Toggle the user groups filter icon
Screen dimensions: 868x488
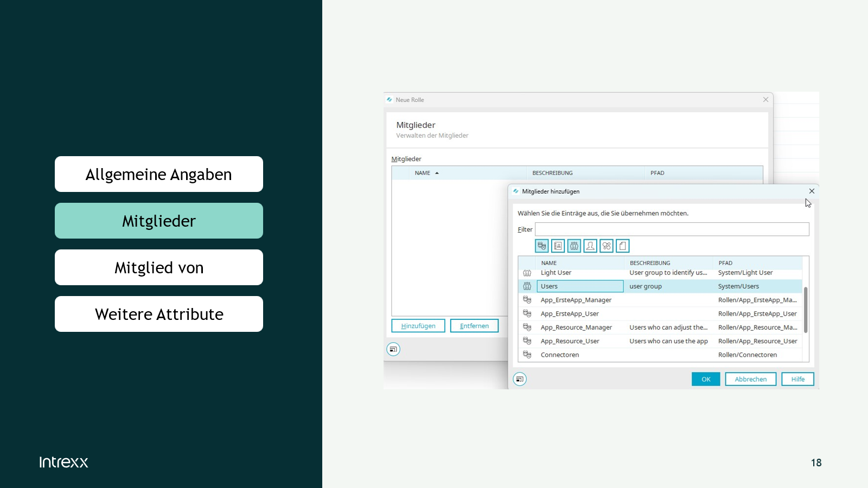(574, 246)
